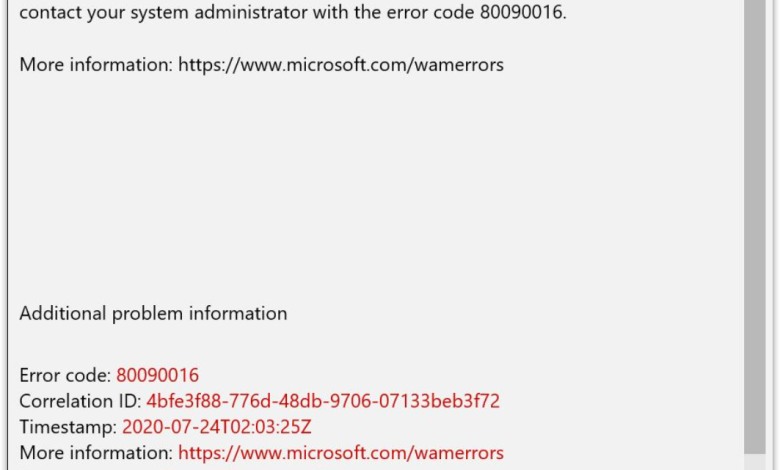Click the bottom 'More information:' label
The image size is (780, 470).
[96, 453]
